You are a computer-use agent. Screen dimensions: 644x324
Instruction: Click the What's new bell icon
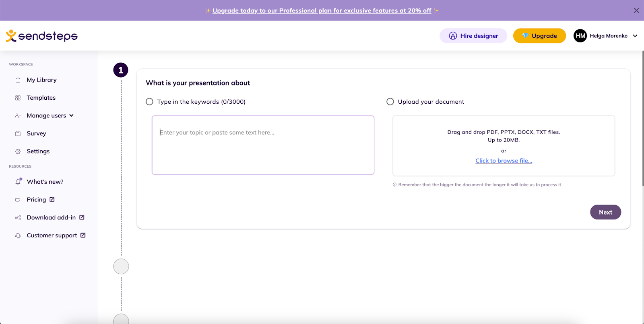tap(18, 182)
